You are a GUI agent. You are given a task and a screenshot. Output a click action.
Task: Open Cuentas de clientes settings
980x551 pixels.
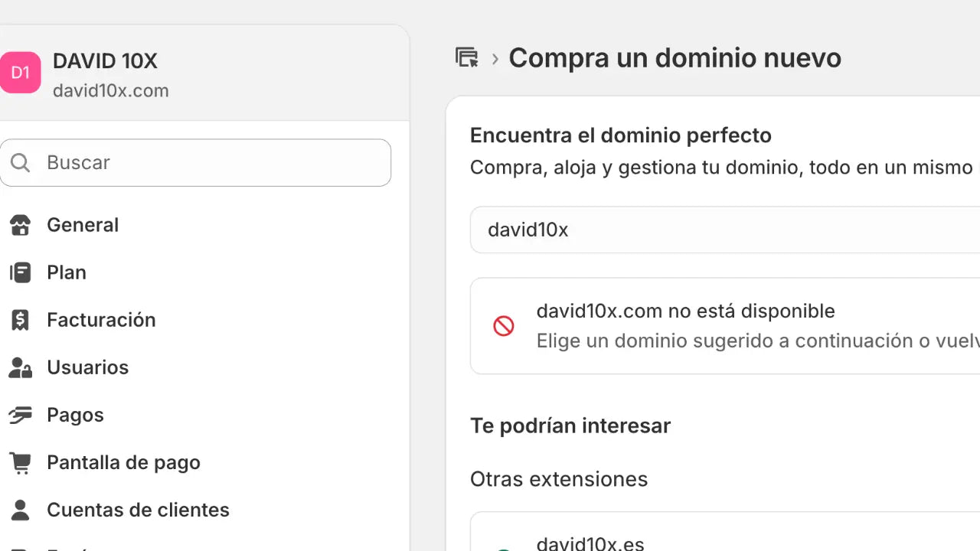click(139, 510)
